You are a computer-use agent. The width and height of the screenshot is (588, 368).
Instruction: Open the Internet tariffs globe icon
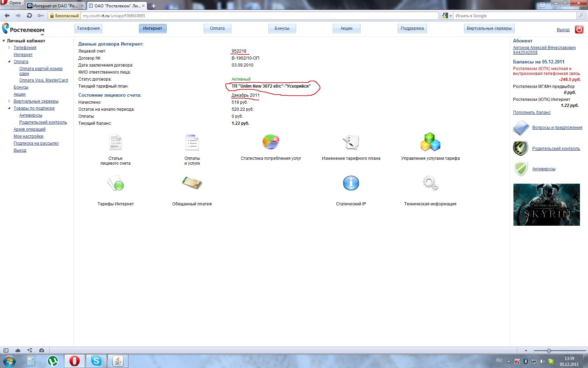point(115,183)
